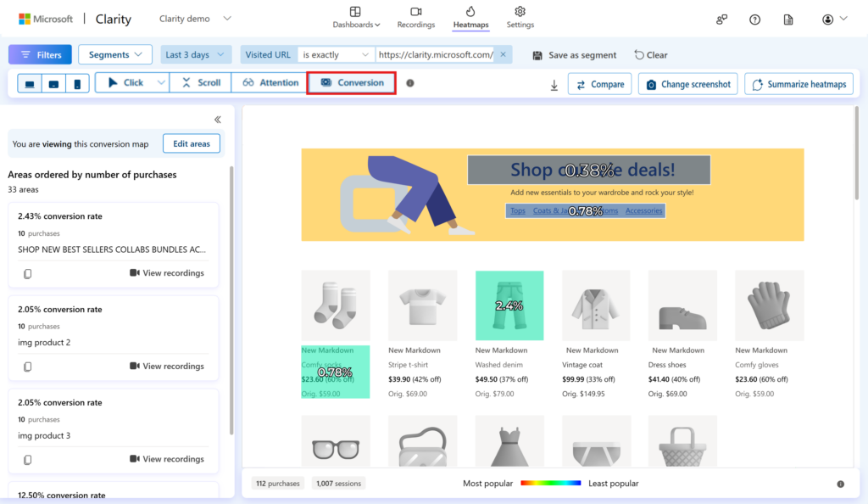Screen dimensions: 868x504
Task: Open the help question mark icon
Action: pyautogui.click(x=755, y=20)
